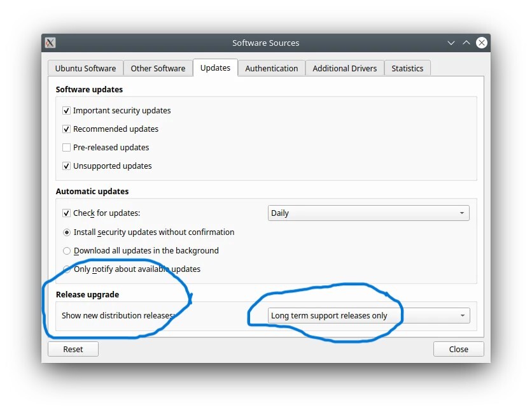Switch to the Ubuntu Software tab
Viewport: 532px width, 412px height.
[x=85, y=68]
